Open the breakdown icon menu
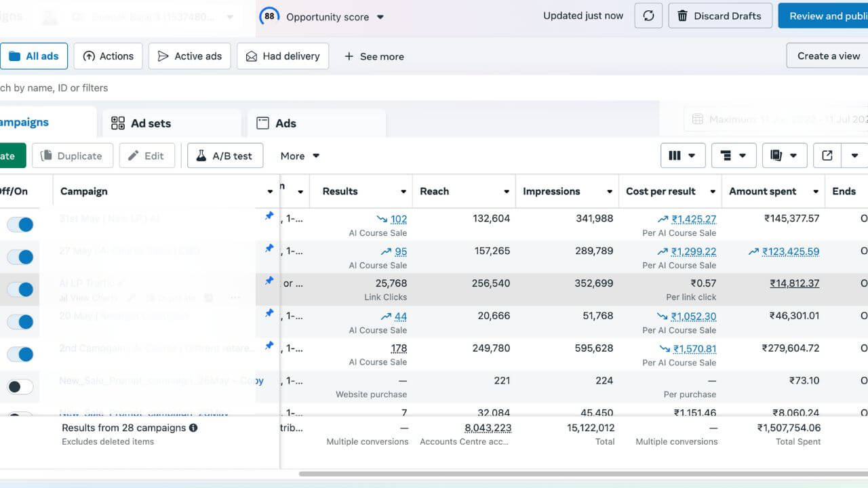Viewport: 868px width, 488px height. pyautogui.click(x=733, y=156)
